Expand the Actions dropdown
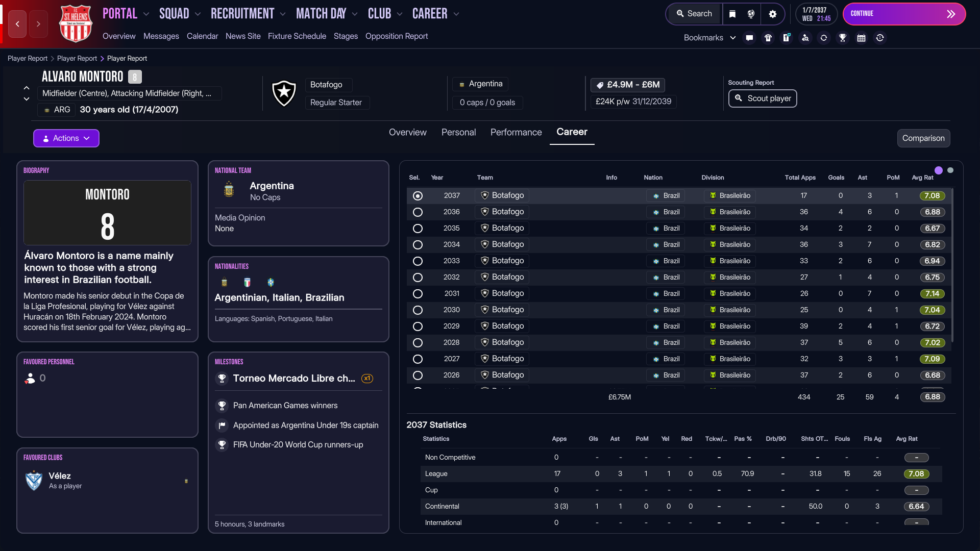The height and width of the screenshot is (551, 980). point(66,138)
